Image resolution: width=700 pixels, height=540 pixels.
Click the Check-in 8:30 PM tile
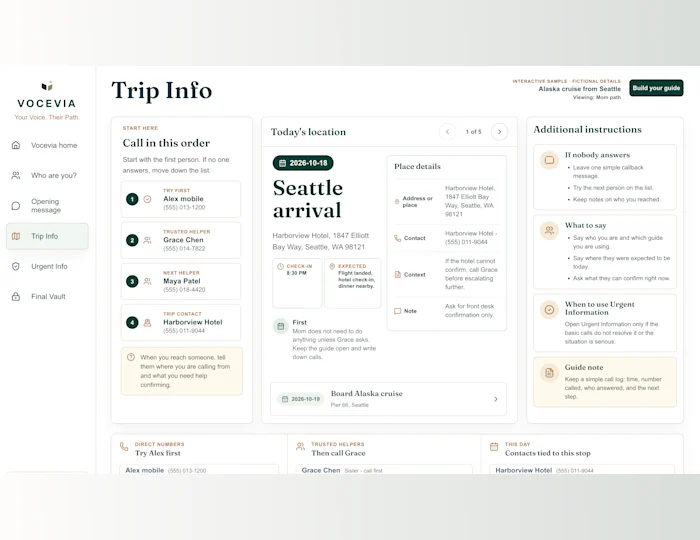pyautogui.click(x=297, y=283)
